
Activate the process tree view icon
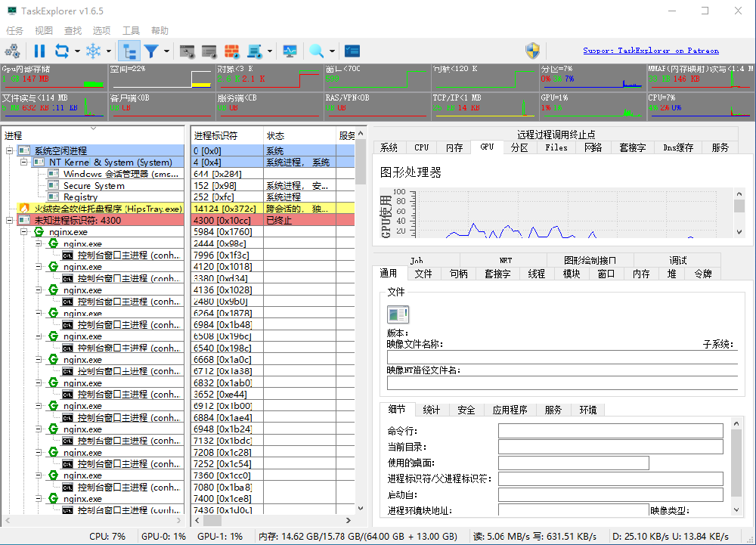pyautogui.click(x=129, y=51)
